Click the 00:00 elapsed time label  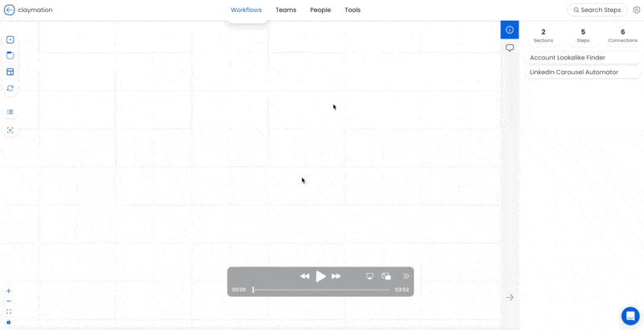[239, 290]
